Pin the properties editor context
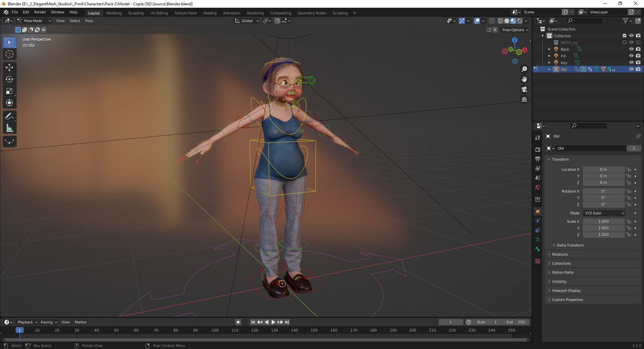 [638, 136]
